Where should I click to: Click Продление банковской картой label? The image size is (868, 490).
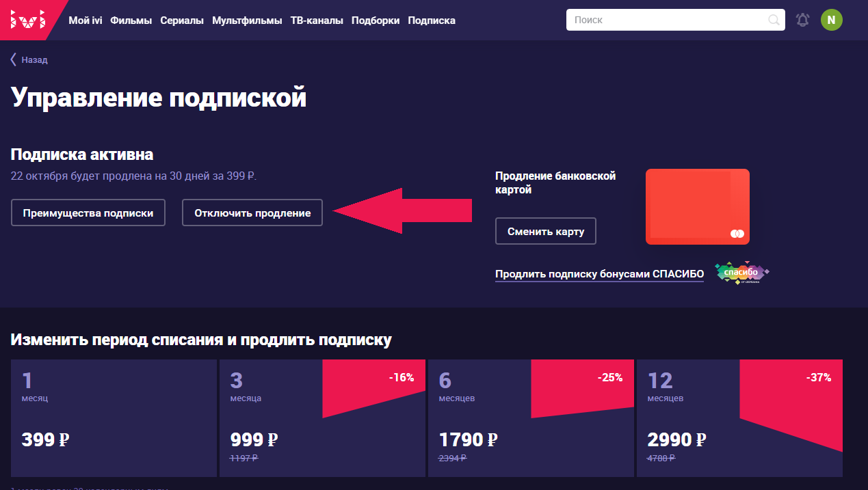click(555, 182)
